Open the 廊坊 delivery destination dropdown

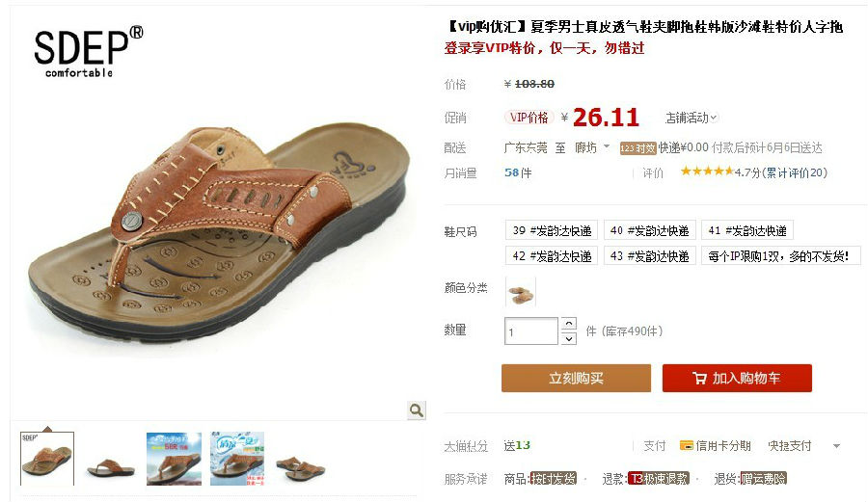click(x=592, y=147)
